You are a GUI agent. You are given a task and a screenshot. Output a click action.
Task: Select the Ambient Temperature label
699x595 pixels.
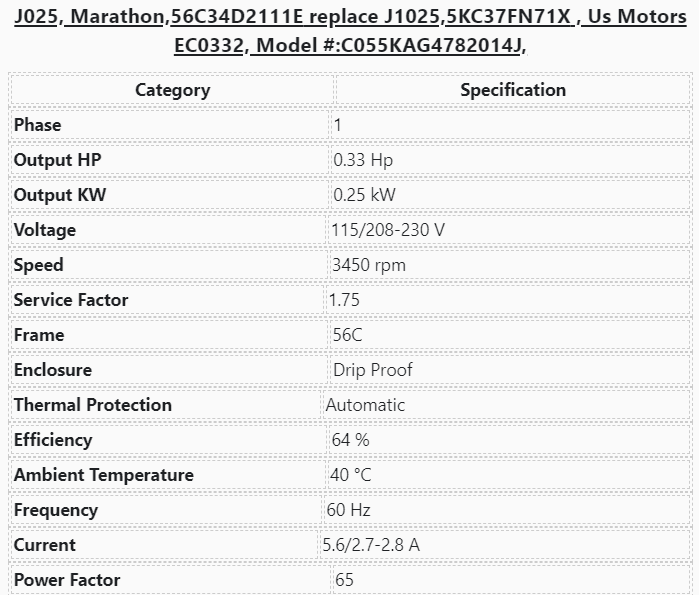click(104, 475)
